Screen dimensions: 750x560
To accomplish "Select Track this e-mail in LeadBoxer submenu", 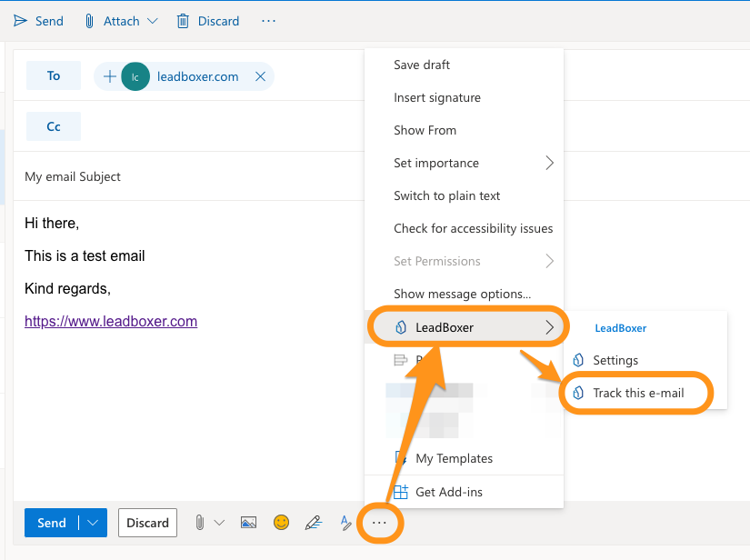I will (x=637, y=394).
